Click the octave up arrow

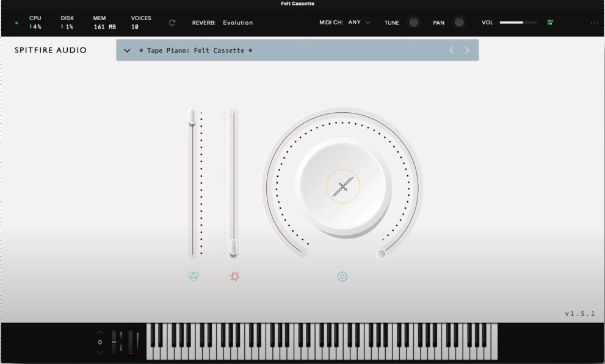100,332
